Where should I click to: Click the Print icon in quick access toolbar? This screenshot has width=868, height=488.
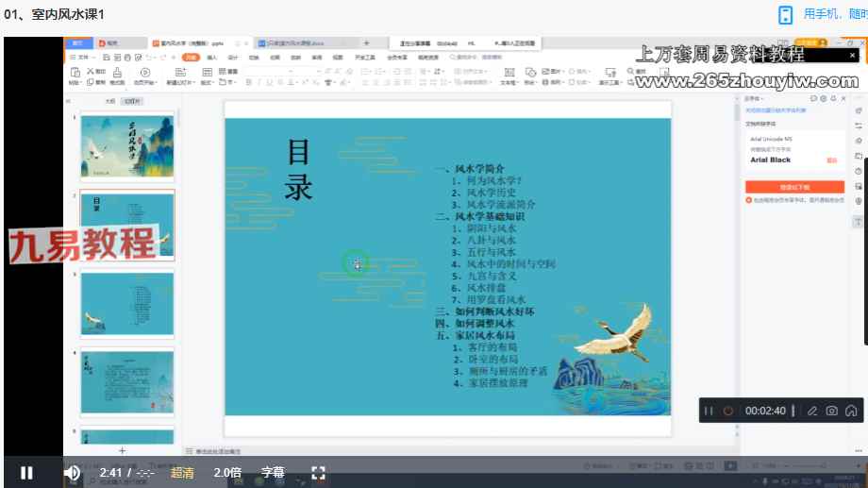point(127,58)
